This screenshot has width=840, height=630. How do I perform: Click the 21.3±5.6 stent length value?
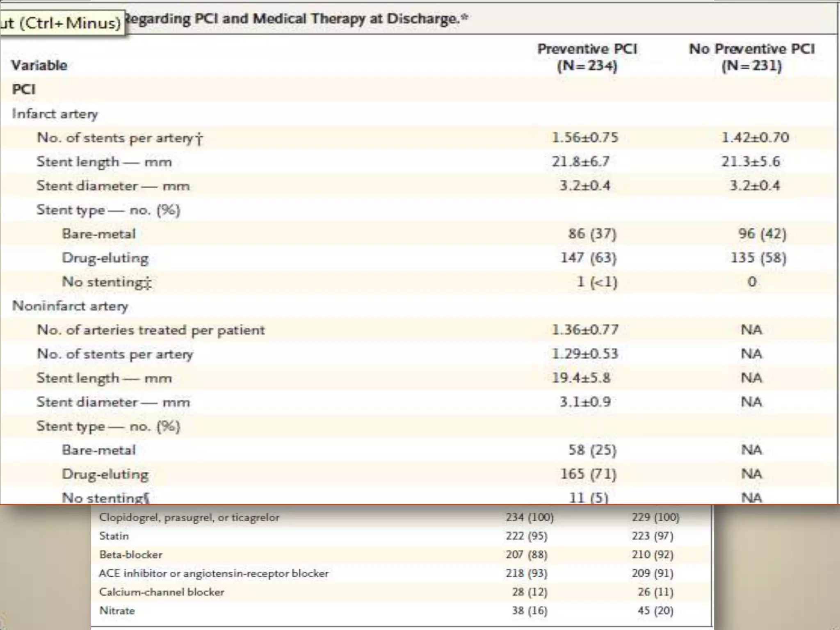[751, 162]
